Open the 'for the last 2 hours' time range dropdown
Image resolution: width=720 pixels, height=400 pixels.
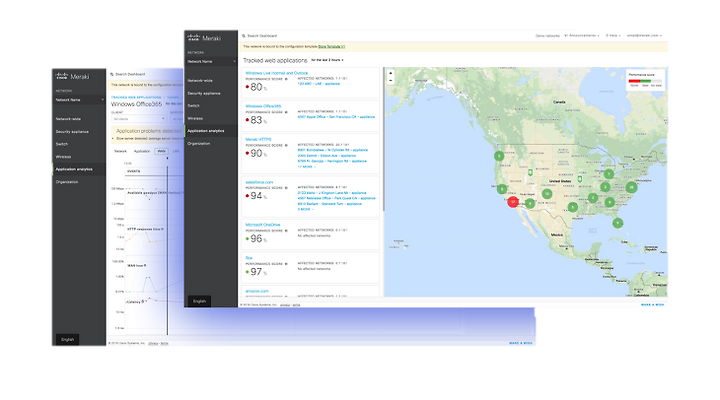click(x=327, y=60)
